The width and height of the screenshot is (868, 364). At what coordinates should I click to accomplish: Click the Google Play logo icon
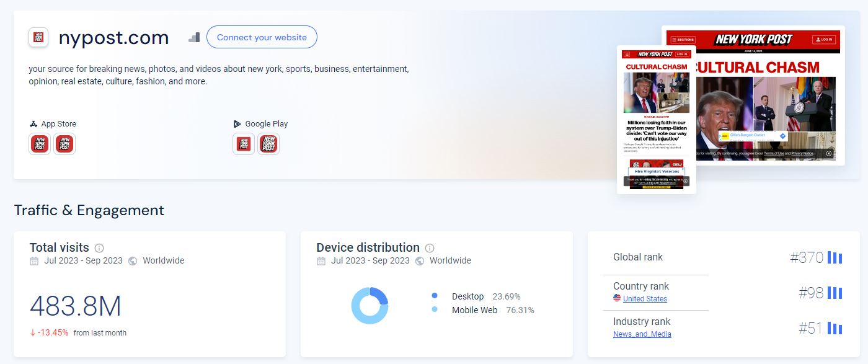(x=237, y=124)
